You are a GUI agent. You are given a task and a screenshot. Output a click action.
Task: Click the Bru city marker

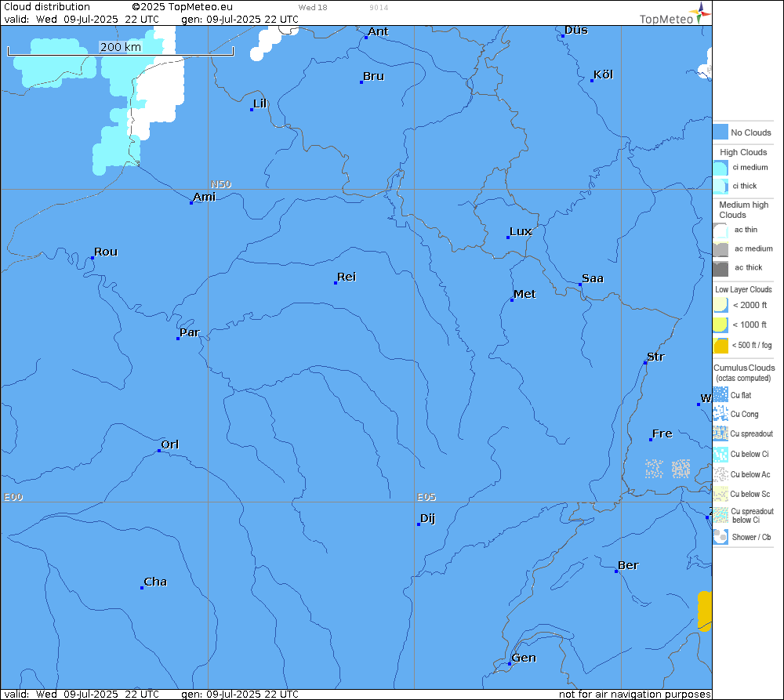(x=361, y=82)
